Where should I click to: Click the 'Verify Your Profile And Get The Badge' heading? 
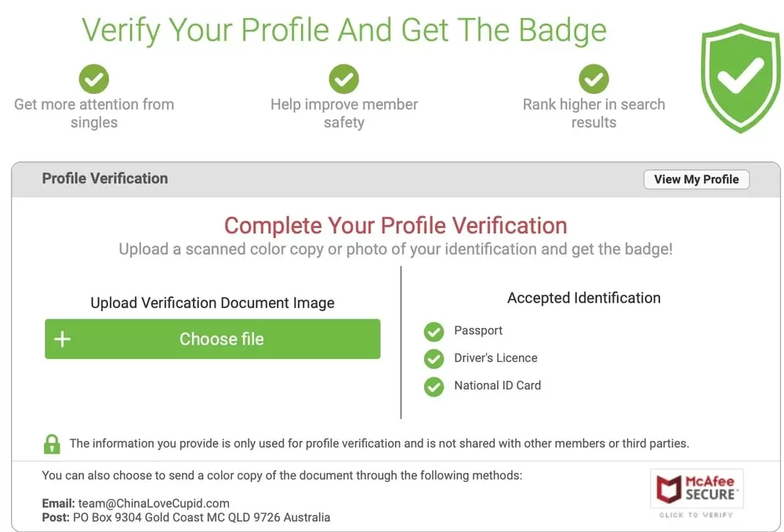tap(344, 30)
